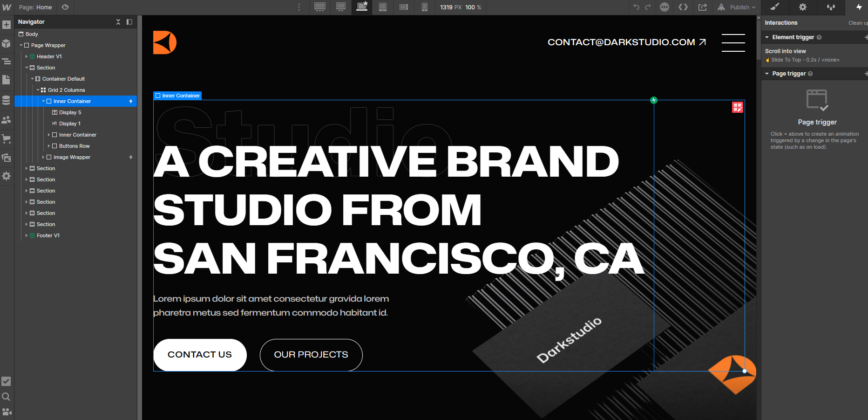
Task: Open the Ecommerce panel
Action: coord(7,138)
